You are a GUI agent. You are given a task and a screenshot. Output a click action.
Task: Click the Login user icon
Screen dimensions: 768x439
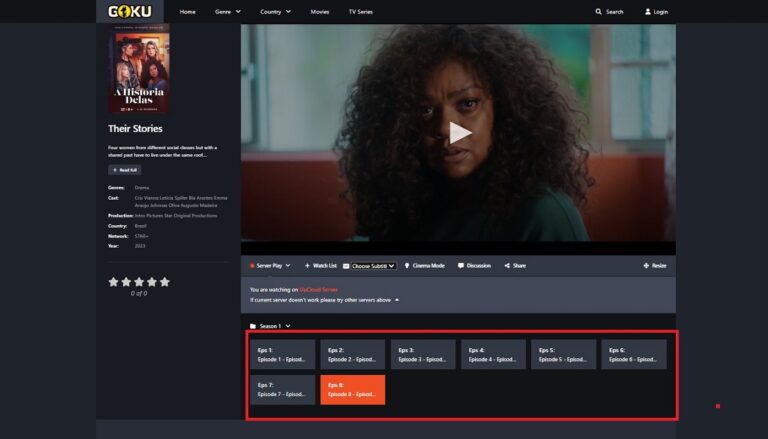click(x=648, y=12)
